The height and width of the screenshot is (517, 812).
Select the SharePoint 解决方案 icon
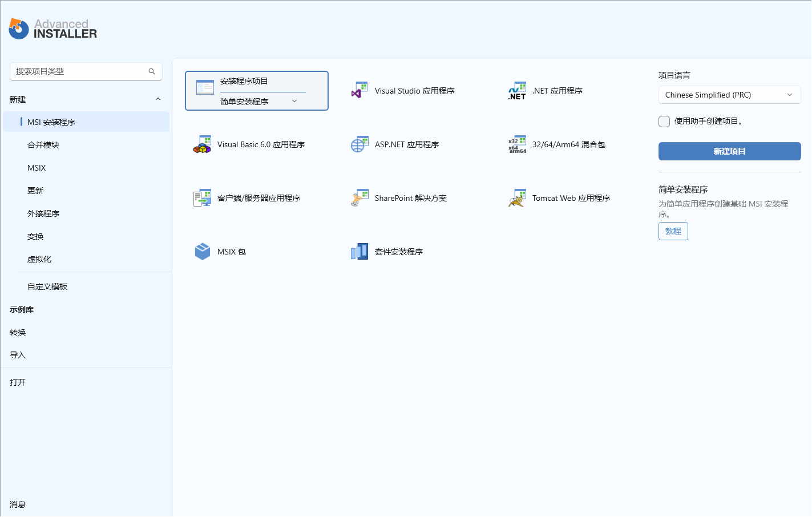359,198
